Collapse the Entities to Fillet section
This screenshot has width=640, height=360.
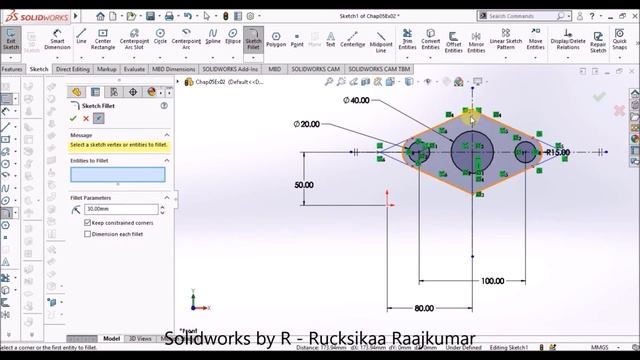(167, 160)
